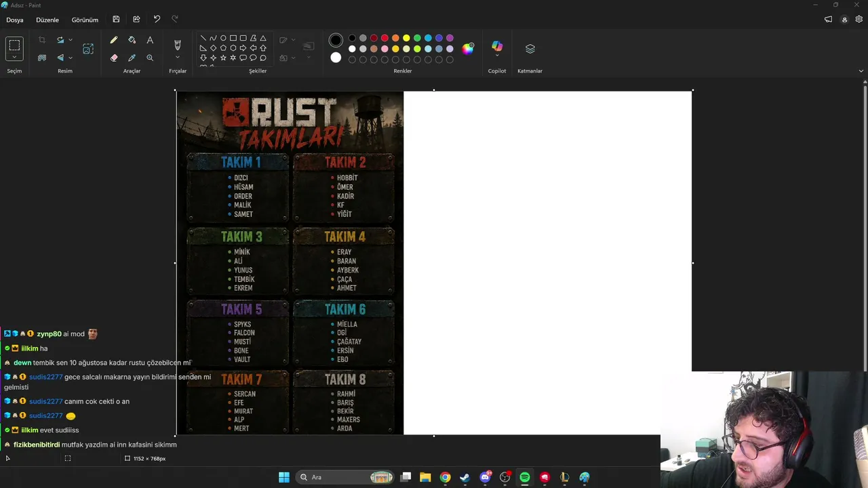Select the Eraser tool

[x=114, y=58]
